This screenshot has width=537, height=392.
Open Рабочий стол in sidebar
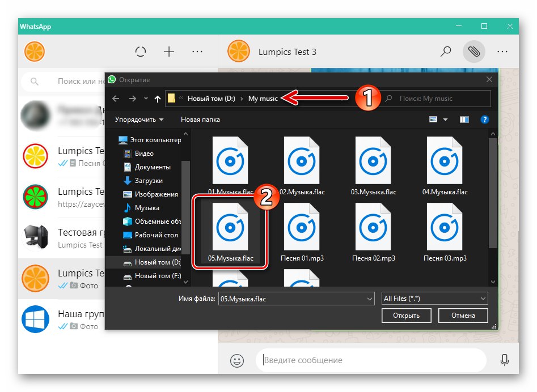pos(150,235)
